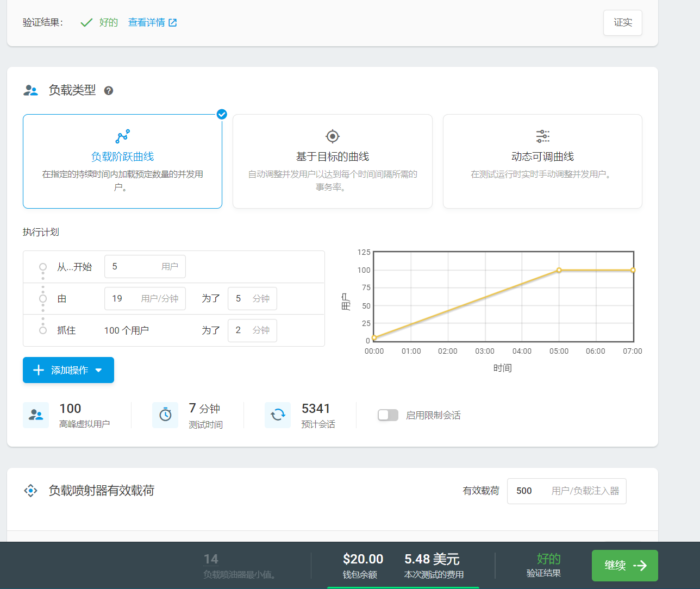Click the 由 step circle marker
Viewport: 700px width, 589px height.
click(43, 298)
